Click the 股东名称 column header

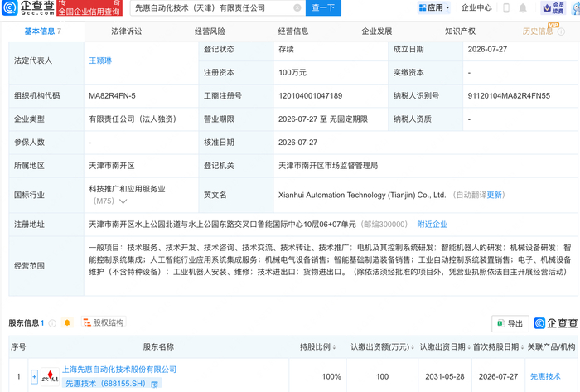158,347
